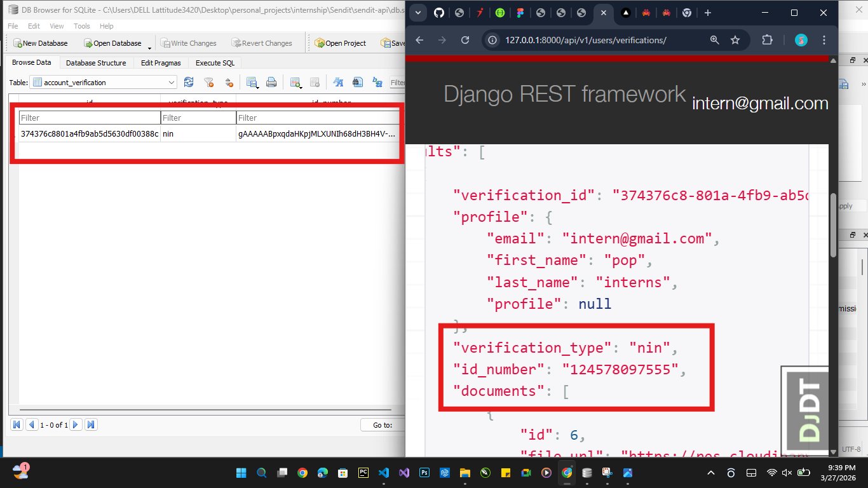
Task: Reload the verifications API page
Action: tap(465, 40)
